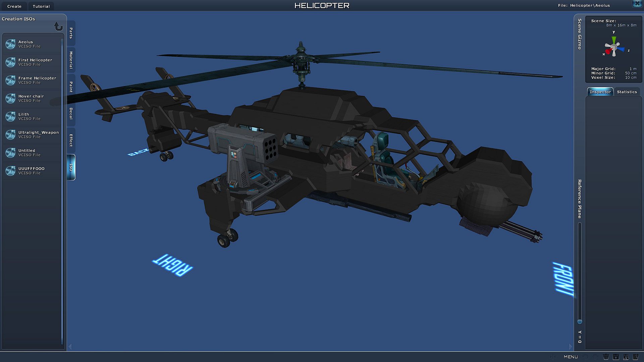Click the return arrow icon in Creation ISOs
The image size is (644, 362).
(x=58, y=26)
